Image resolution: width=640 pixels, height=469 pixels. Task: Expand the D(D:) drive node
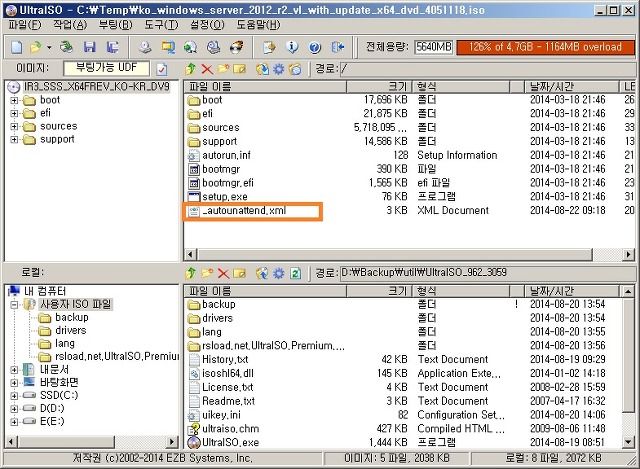[14, 409]
